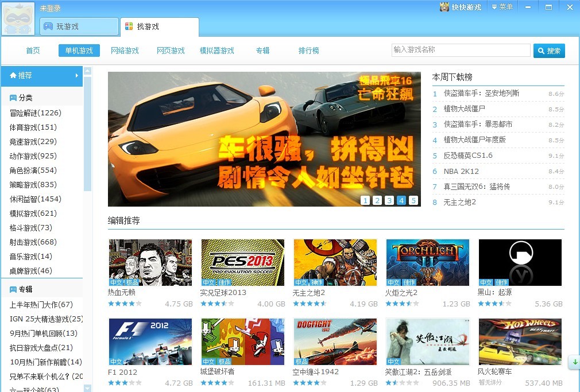Open the 黑山：起源 game thumbnail
This screenshot has width=580, height=392.
(520, 262)
